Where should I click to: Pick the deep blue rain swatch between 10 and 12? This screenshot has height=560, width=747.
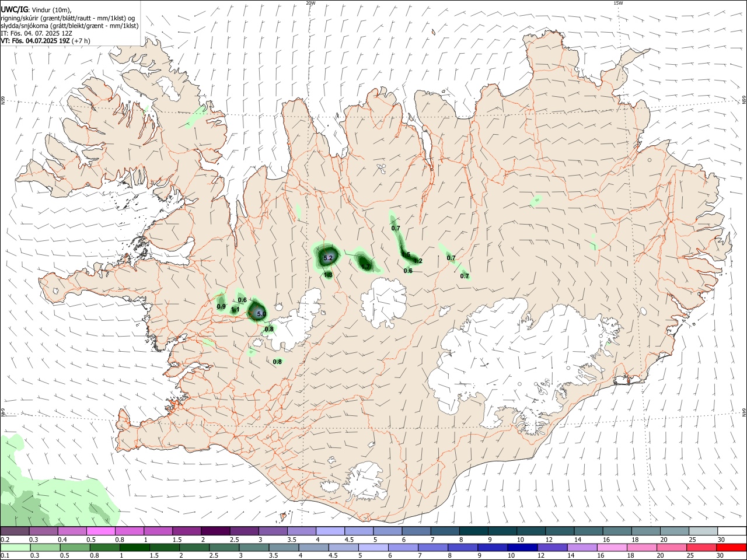click(x=523, y=547)
